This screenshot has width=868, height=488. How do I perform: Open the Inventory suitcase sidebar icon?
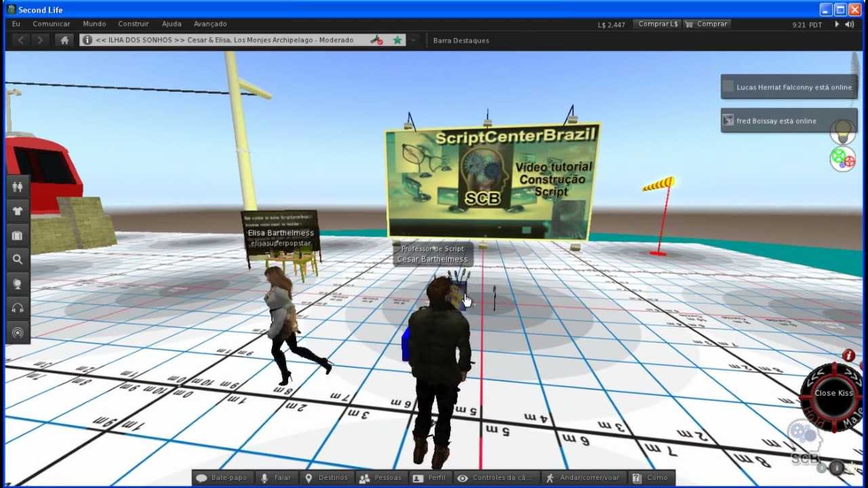[18, 235]
